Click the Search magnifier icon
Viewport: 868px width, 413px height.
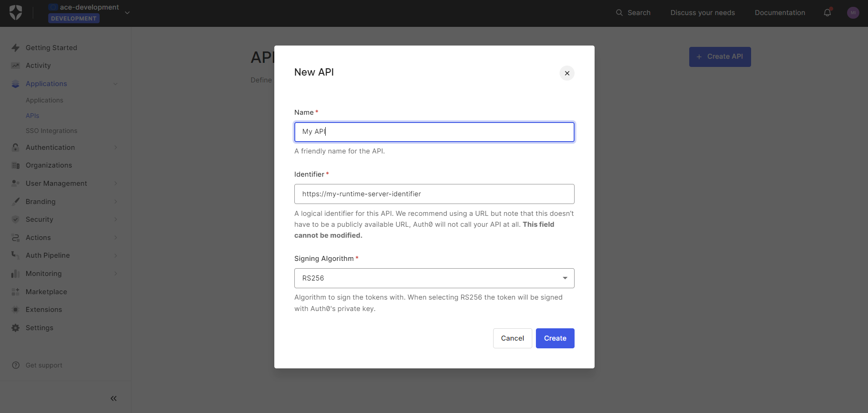(x=619, y=13)
